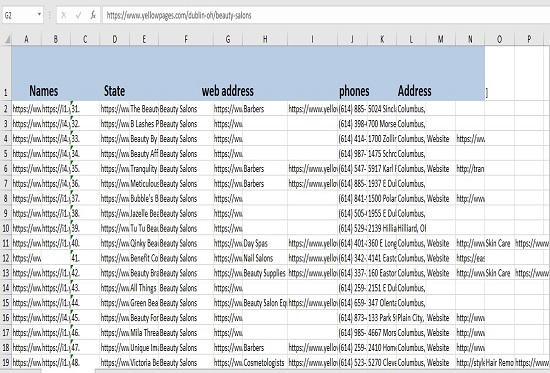Click the "https://eas" cell in row 12
Screen dimensions: 550x373
tap(470, 258)
